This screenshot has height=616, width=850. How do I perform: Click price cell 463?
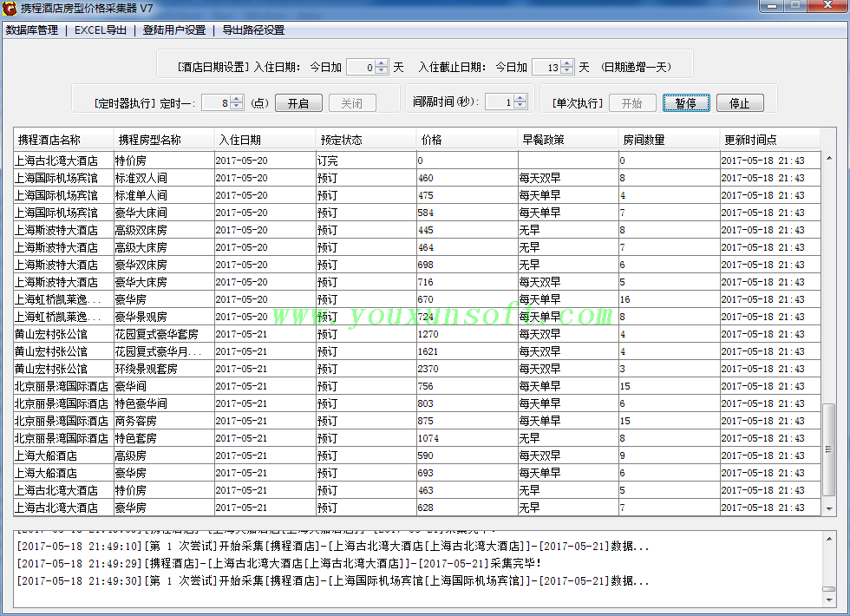point(467,490)
